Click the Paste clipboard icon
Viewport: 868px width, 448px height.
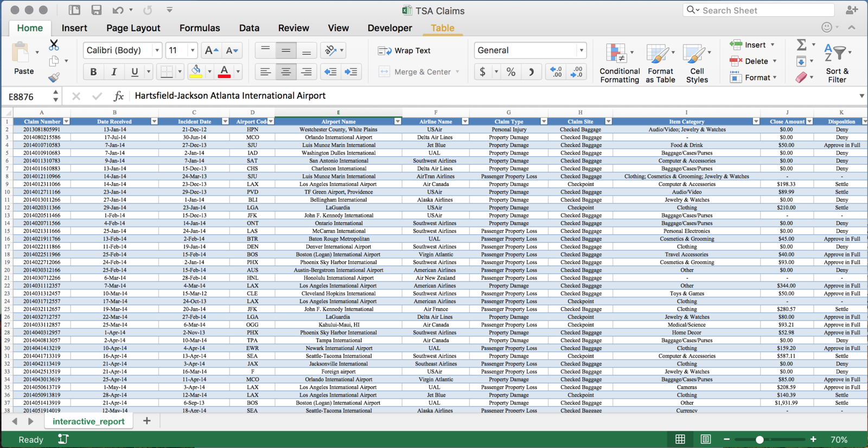[x=22, y=53]
